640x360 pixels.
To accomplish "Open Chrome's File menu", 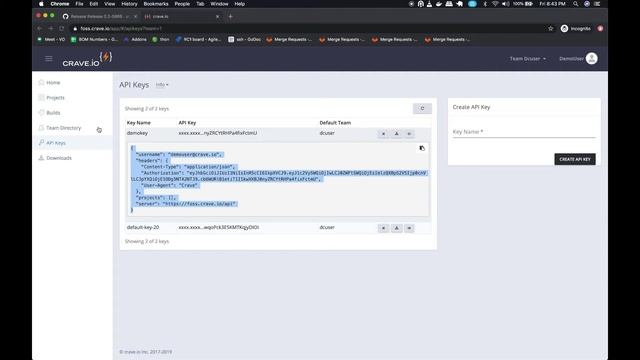I will coord(79,4).
